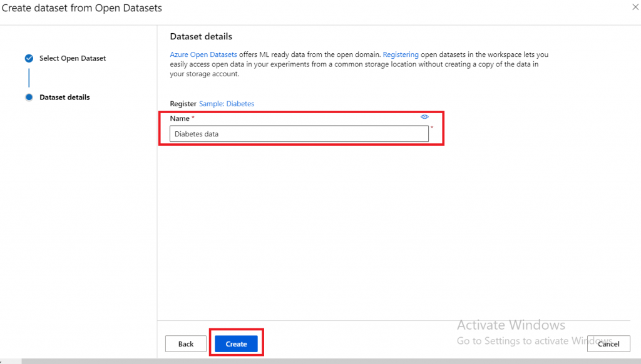
Task: Click the red asterisk right of Name field
Action: (431, 129)
